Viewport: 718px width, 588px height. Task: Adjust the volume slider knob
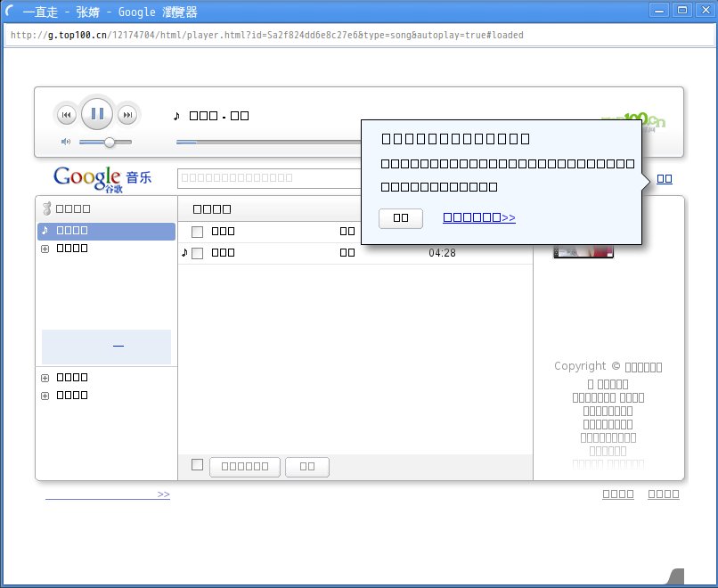click(x=110, y=143)
